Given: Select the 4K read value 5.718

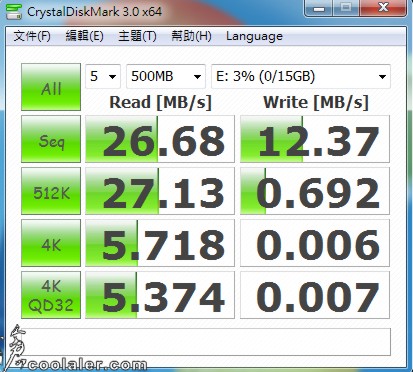Looking at the screenshot, I should point(160,243).
